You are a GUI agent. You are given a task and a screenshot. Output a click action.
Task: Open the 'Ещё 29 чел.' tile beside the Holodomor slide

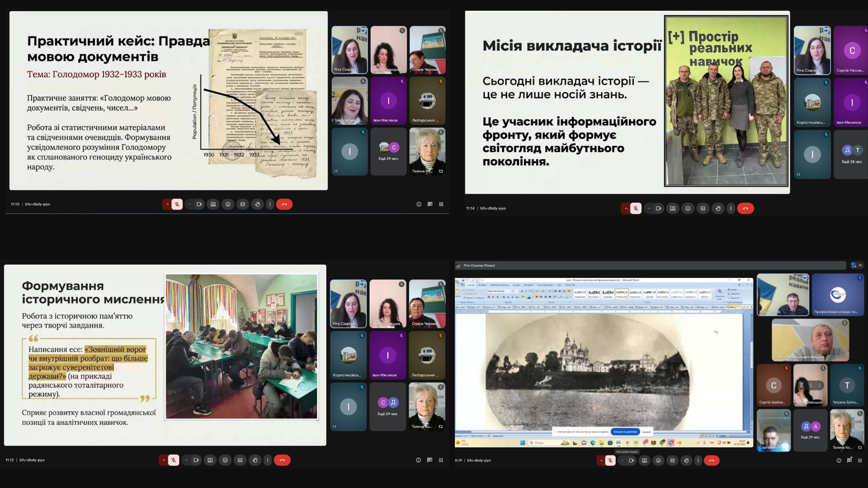(x=389, y=151)
